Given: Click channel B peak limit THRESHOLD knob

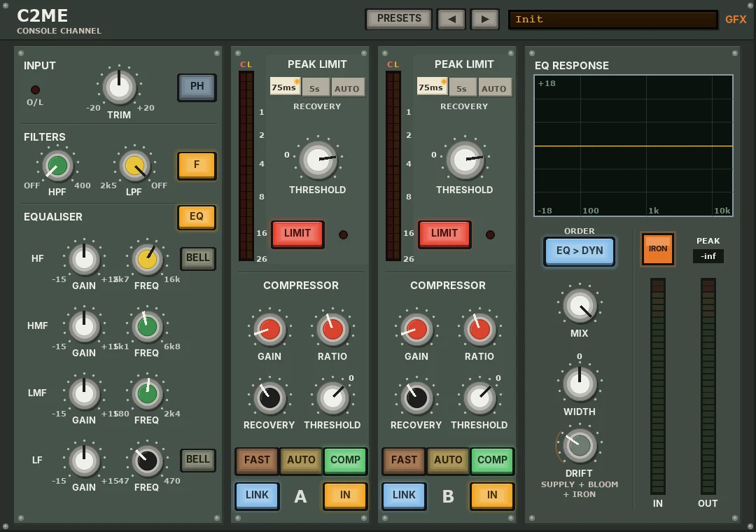Looking at the screenshot, I should [465, 160].
